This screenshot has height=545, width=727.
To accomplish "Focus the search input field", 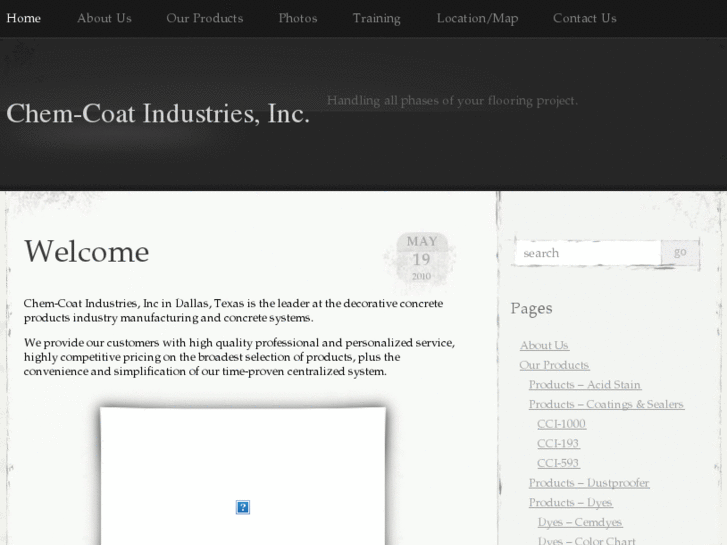I will tap(588, 253).
